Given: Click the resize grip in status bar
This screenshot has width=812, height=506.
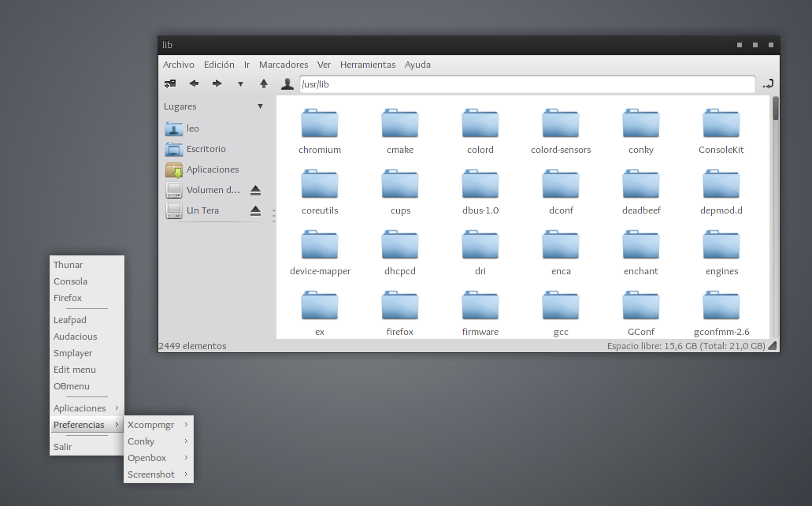Looking at the screenshot, I should point(773,346).
